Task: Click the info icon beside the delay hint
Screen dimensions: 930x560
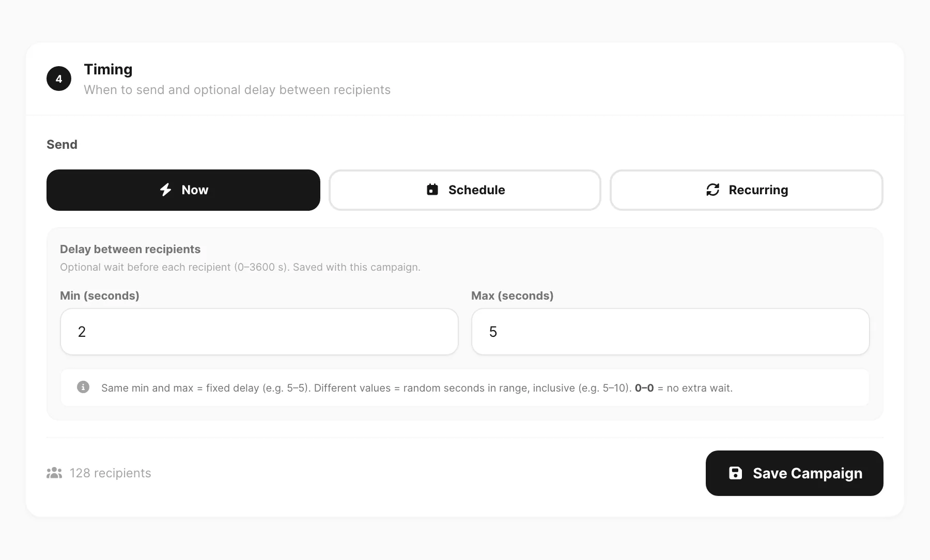Action: point(83,387)
